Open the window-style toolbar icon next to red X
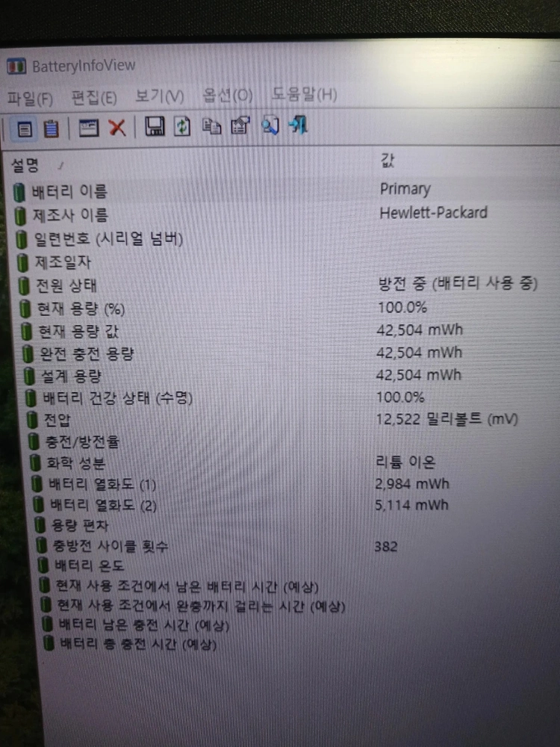Viewport: 560px width, 747px height. pos(89,128)
